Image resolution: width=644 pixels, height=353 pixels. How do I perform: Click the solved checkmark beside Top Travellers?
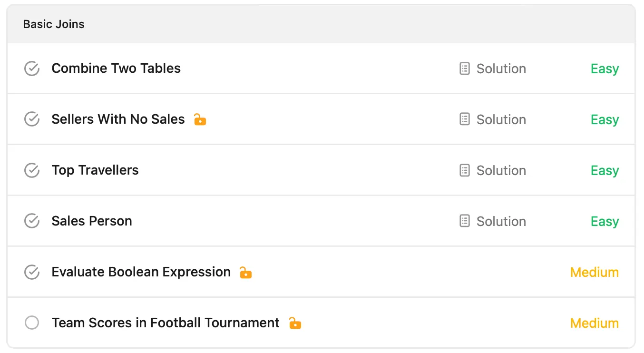32,170
